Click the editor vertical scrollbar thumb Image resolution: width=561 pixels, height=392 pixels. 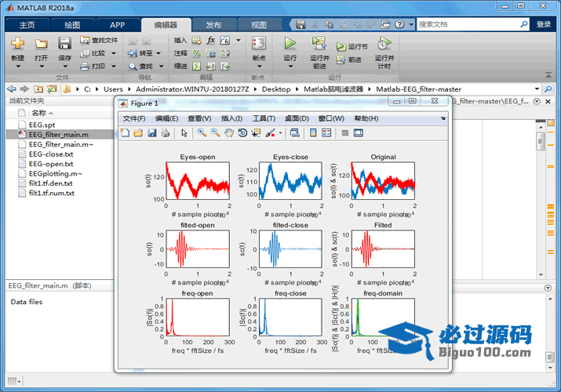pyautogui.click(x=541, y=141)
